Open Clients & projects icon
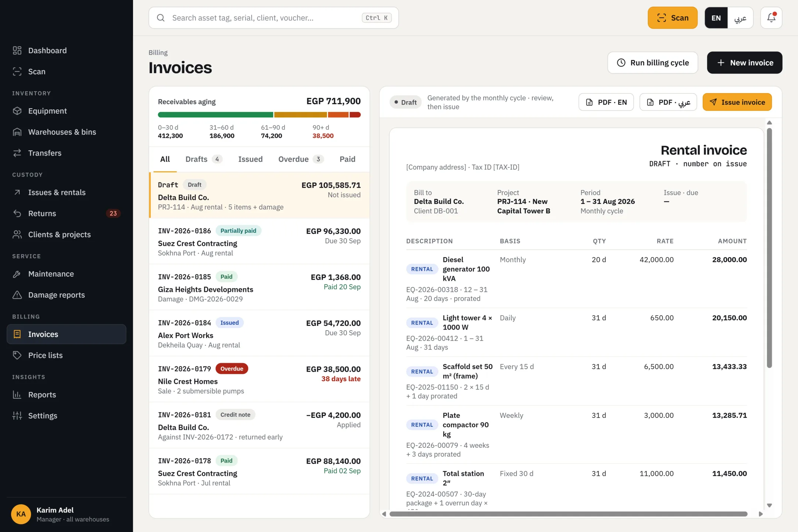This screenshot has height=532, width=798. point(17,234)
